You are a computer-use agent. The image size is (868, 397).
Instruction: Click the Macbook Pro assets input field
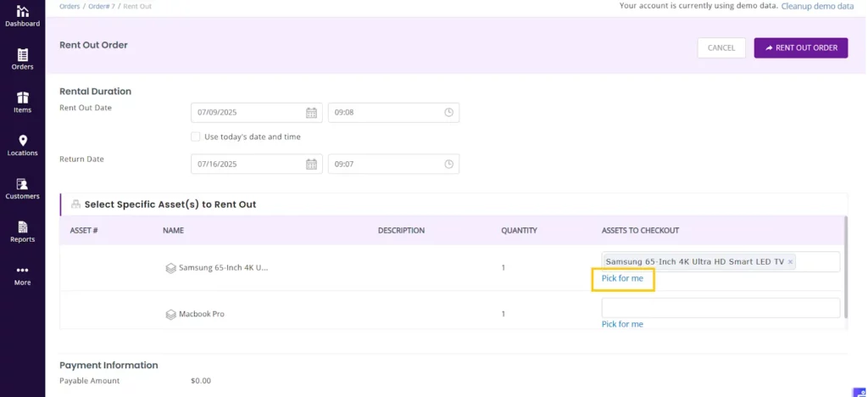(x=720, y=308)
